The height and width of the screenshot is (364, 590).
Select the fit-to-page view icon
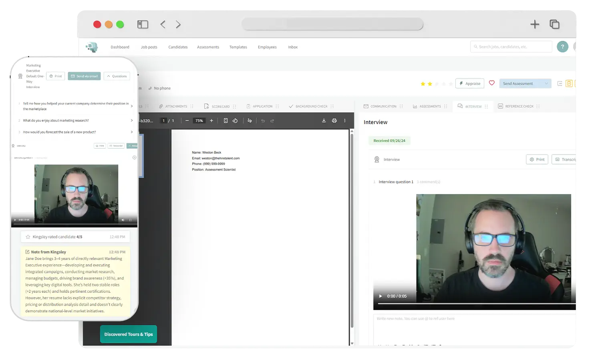pyautogui.click(x=226, y=121)
